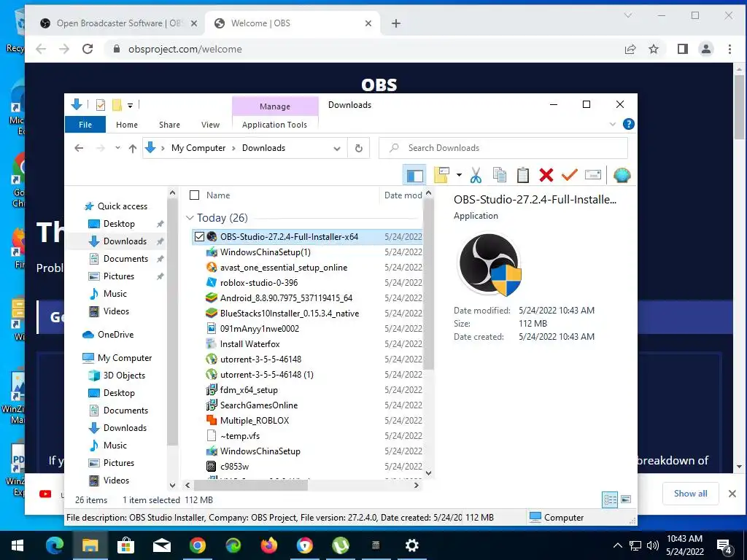Select pinned Desktop under Quick access
Screen dimensions: 747x560
click(119, 224)
